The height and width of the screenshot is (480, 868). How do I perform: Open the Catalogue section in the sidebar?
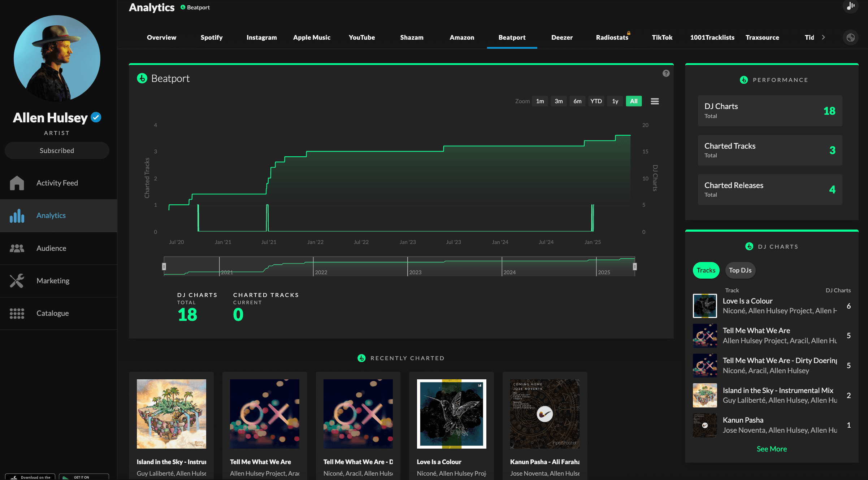(x=52, y=313)
